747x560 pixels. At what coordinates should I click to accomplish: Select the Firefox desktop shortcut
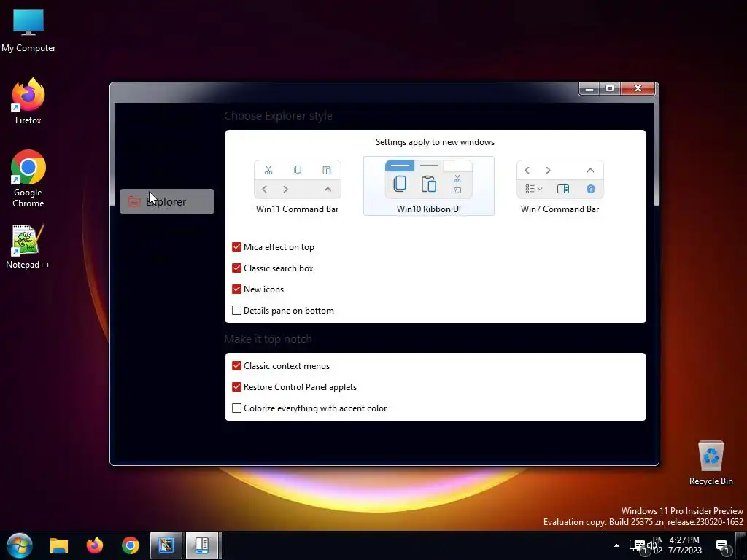28,101
